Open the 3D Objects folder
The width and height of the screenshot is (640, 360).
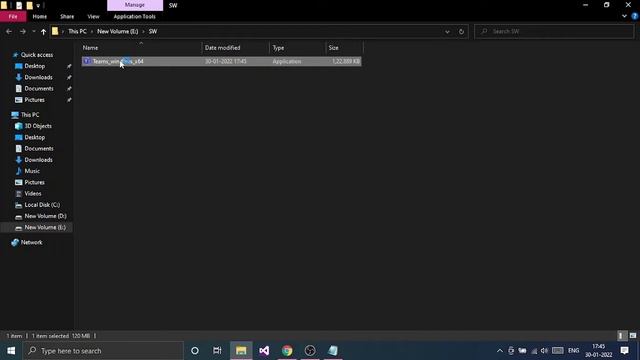point(38,126)
